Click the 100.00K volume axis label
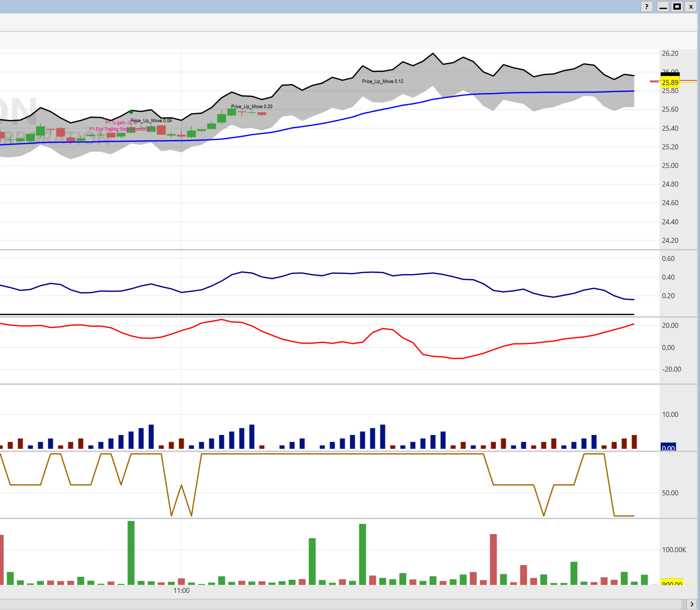This screenshot has width=700, height=610. coord(674,550)
